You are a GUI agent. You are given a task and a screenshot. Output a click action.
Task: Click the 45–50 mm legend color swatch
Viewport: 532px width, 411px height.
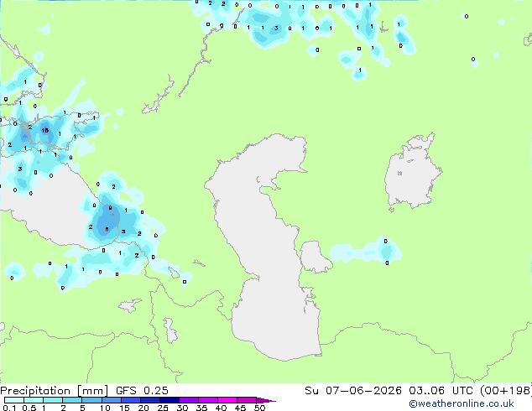coord(247,400)
